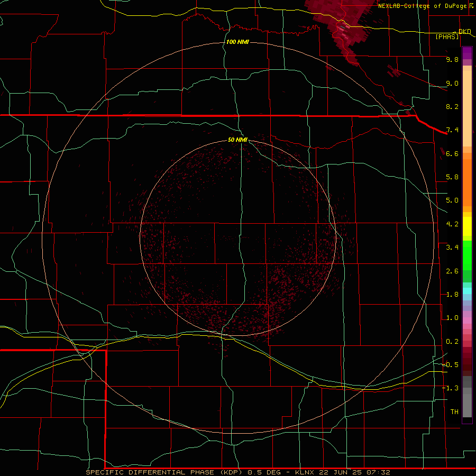The width and height of the screenshot is (476, 476).
Task: Click the 3.4 value on the color scale
Action: pyautogui.click(x=452, y=248)
